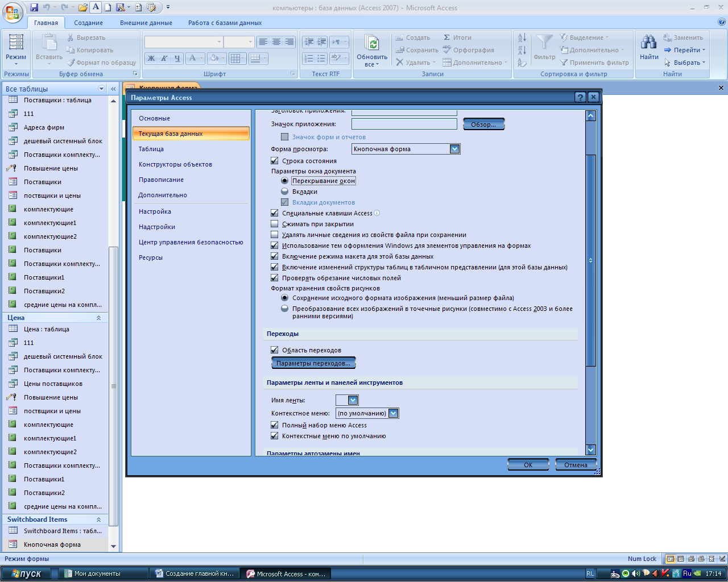Image resolution: width=728 pixels, height=582 pixels.
Task: Toggle underline Ч formatting
Action: (177, 58)
